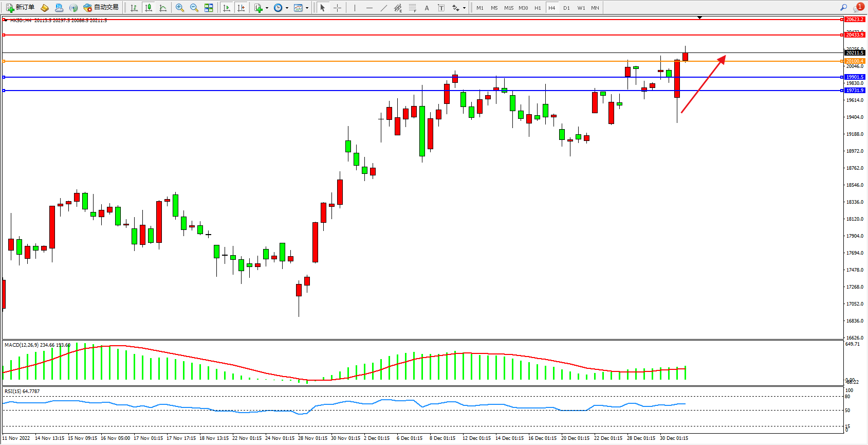
Task: Pick the Fibonacci retracement tool
Action: [x=412, y=8]
